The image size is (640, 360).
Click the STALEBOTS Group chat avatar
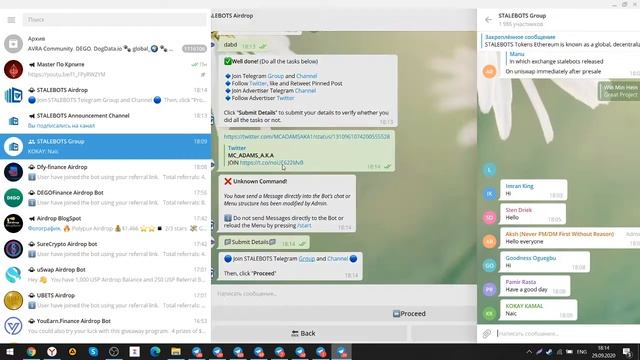click(x=13, y=147)
